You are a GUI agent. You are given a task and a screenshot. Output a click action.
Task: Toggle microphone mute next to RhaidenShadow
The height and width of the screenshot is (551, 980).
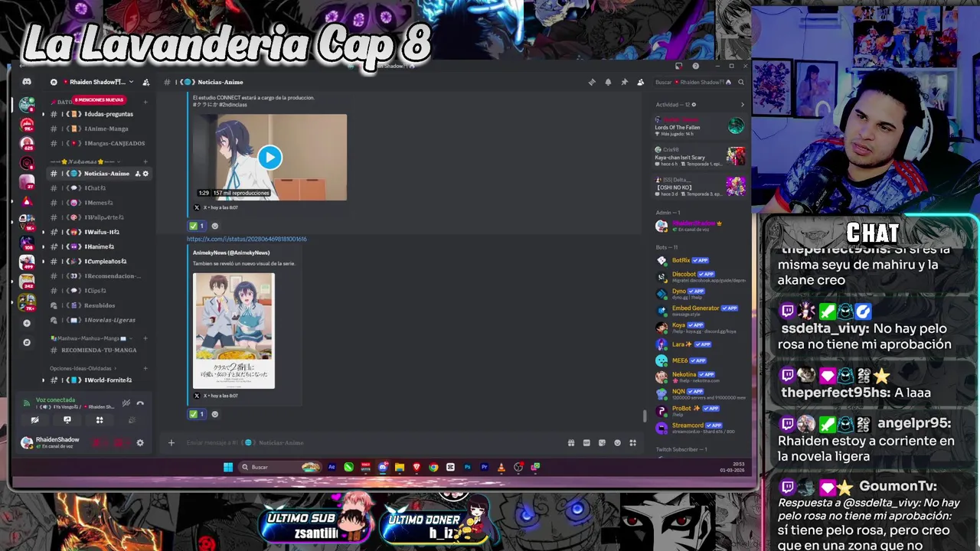click(x=97, y=442)
